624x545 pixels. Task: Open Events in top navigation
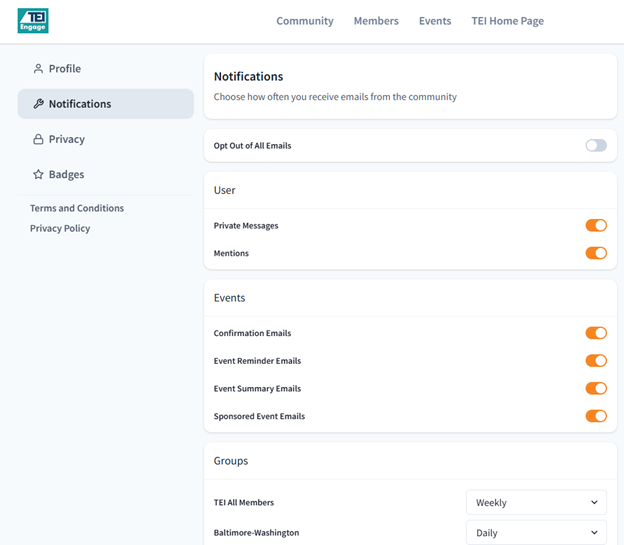435,21
